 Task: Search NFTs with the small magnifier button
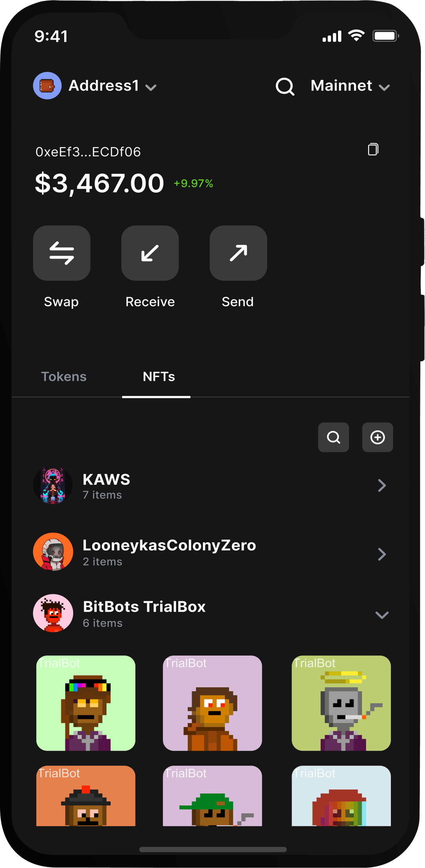(x=333, y=437)
